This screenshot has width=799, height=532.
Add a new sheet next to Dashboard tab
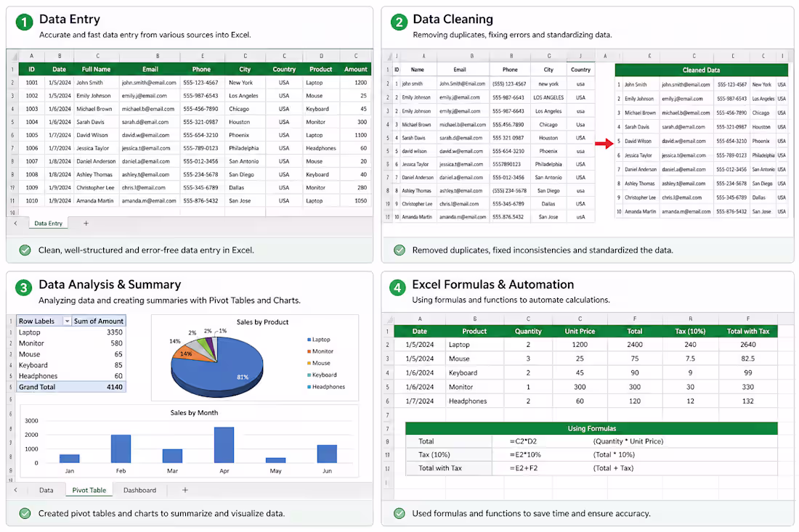[x=185, y=490]
